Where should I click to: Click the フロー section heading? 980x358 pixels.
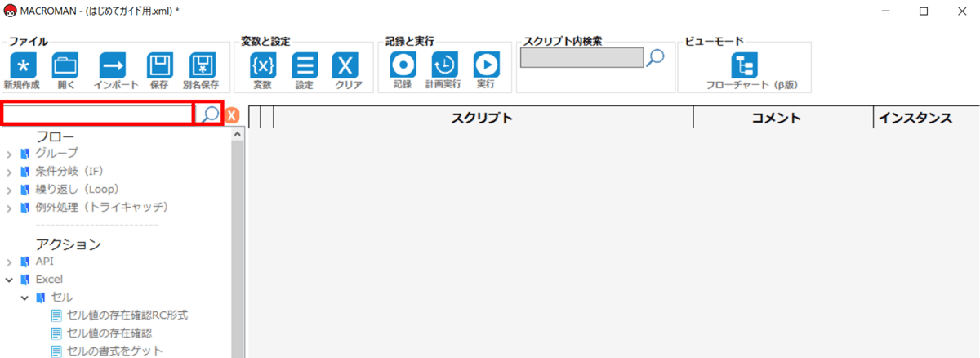click(55, 135)
